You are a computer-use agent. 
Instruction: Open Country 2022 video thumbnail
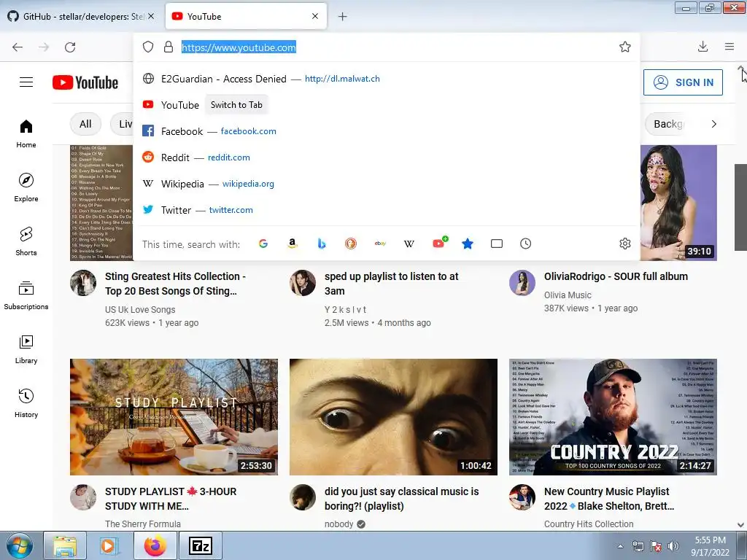point(613,416)
